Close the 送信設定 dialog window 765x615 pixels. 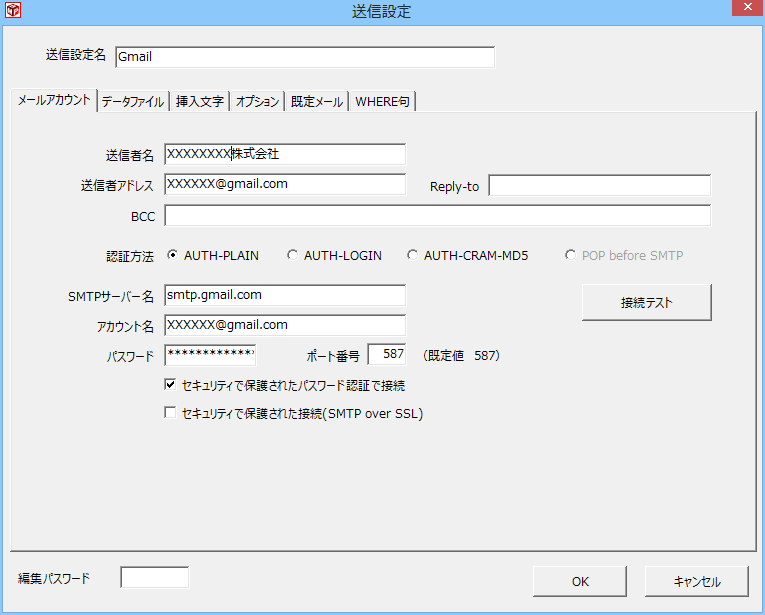pyautogui.click(x=747, y=7)
